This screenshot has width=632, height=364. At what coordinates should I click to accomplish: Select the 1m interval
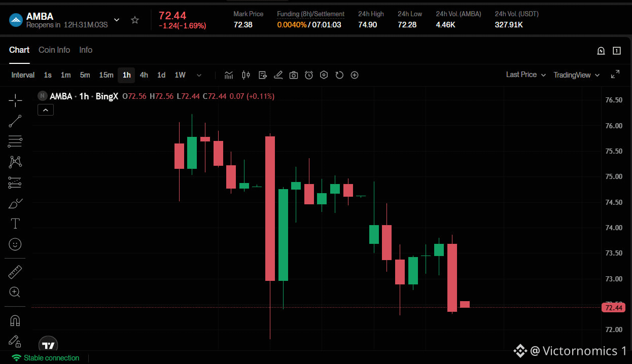(x=66, y=75)
